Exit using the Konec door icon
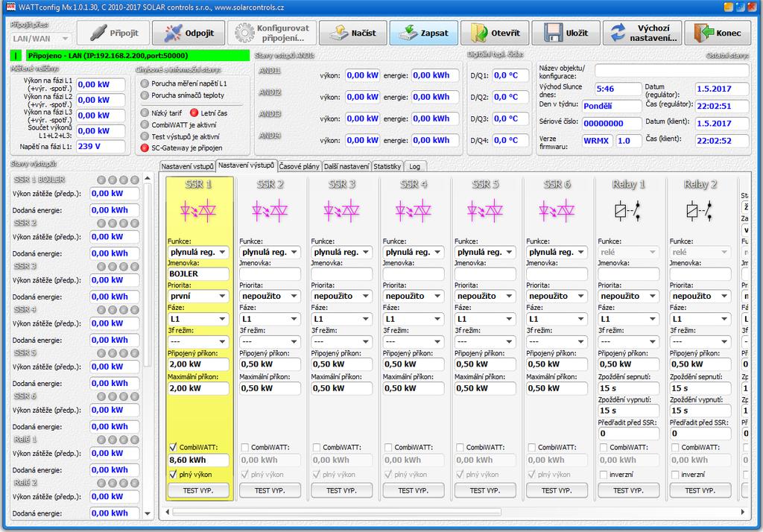763x532 pixels. 703,33
